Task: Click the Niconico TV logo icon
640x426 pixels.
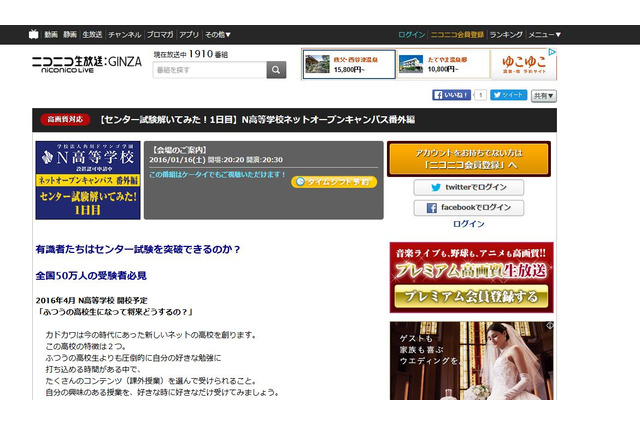Action: tap(33, 35)
